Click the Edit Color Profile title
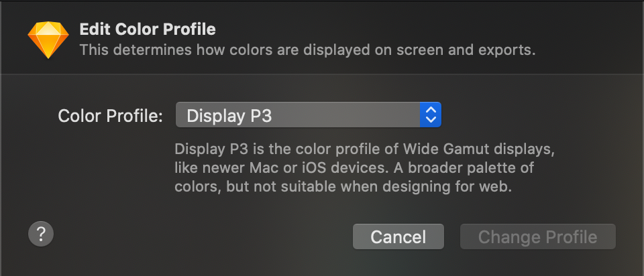The width and height of the screenshot is (644, 276). pos(148,29)
